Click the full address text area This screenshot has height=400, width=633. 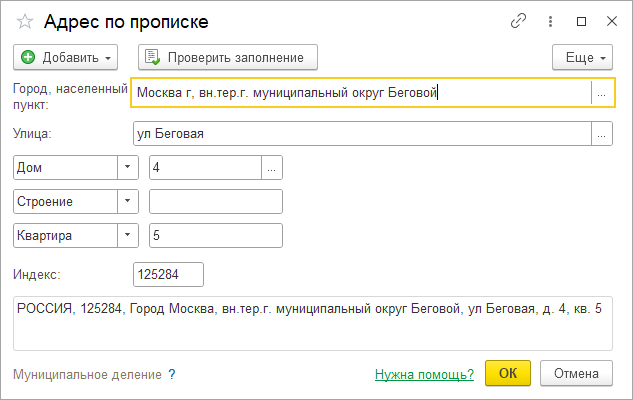pos(313,323)
